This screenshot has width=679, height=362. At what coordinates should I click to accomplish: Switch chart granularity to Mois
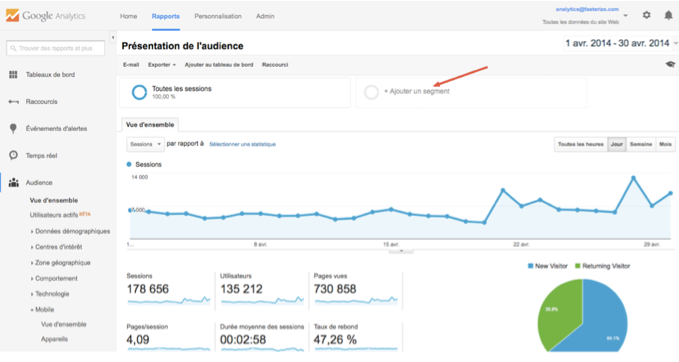click(x=665, y=144)
